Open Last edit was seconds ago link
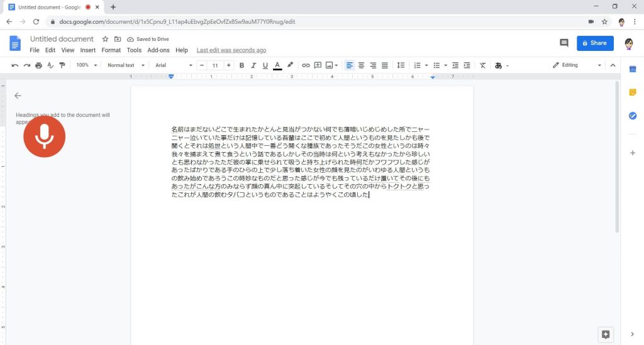Viewport: 644px width, 345px height. click(231, 50)
